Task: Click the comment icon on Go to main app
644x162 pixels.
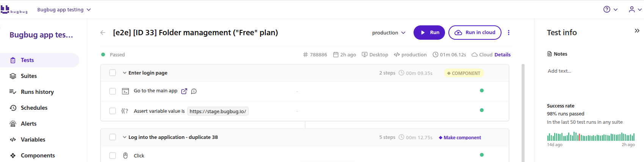Action: click(194, 91)
